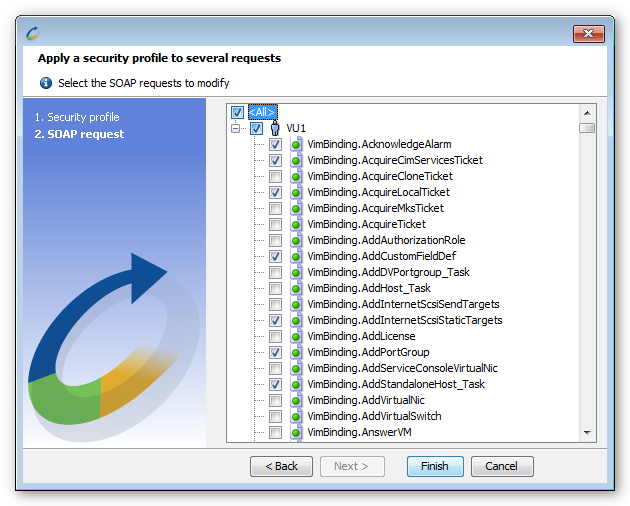630x506 pixels.
Task: Check the VimBinding.AddVirtualSwitch checkbox
Action: [275, 416]
